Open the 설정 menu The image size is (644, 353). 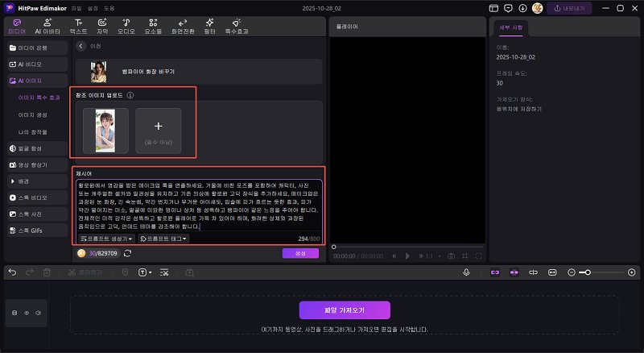tap(93, 8)
